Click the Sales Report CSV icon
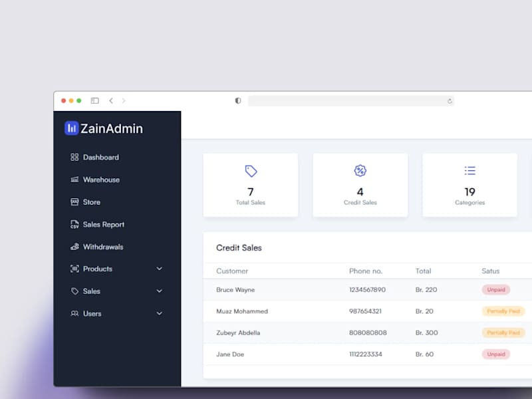 tap(74, 224)
